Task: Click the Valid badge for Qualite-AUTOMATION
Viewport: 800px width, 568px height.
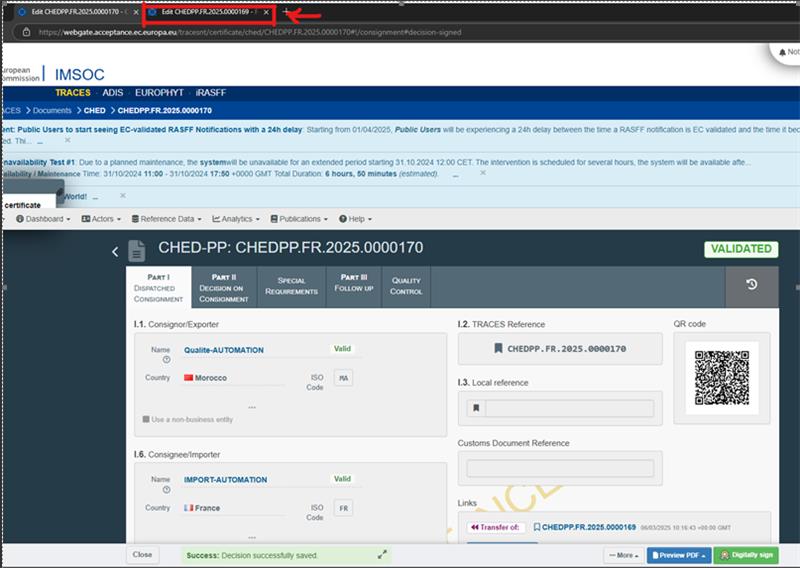Action: coord(342,349)
